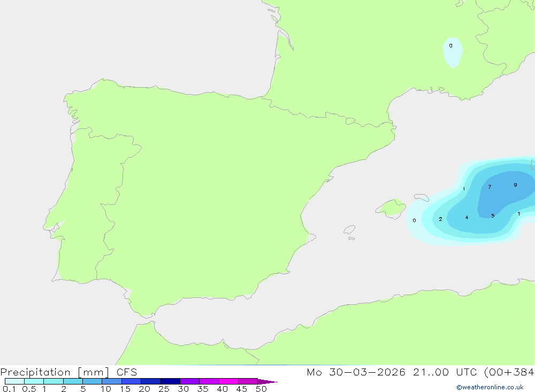Select the 40–45 mm magenta legend swatch
Viewport: 535px width, 392px height.
tap(228, 381)
